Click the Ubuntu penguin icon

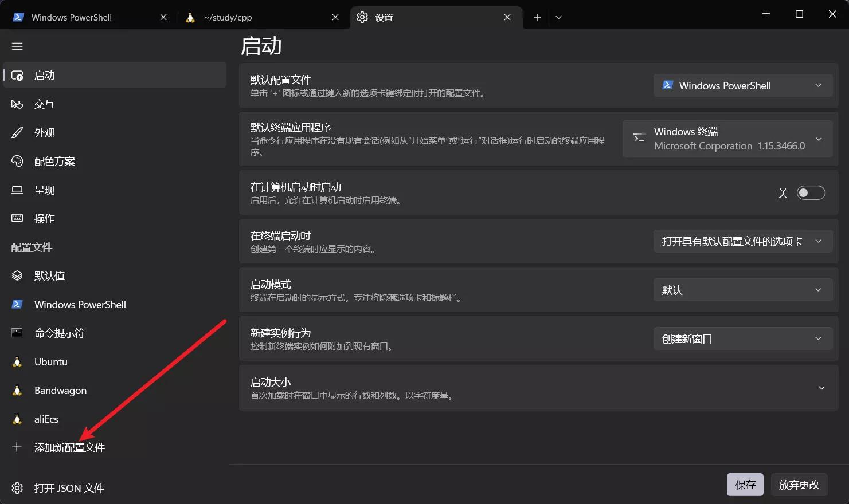pyautogui.click(x=17, y=361)
